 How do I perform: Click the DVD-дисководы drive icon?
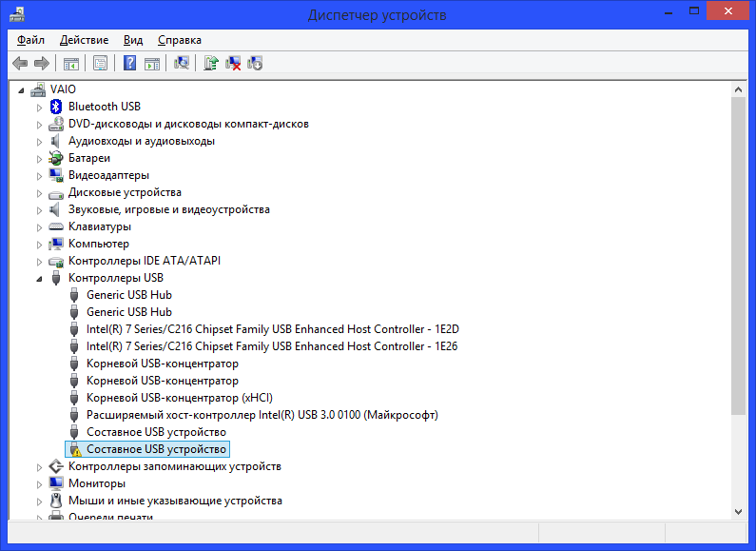pyautogui.click(x=56, y=124)
